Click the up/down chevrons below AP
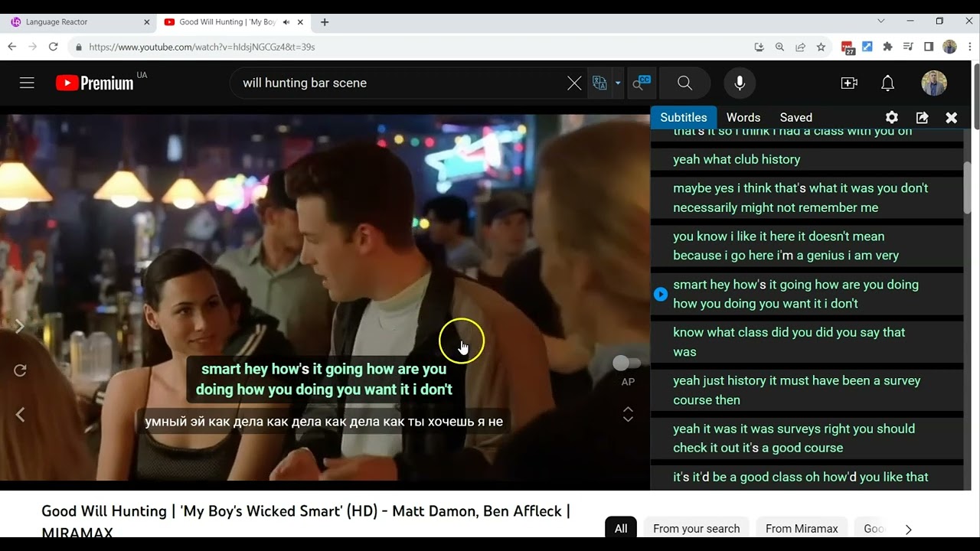Screen dimensions: 980x551 pos(628,414)
